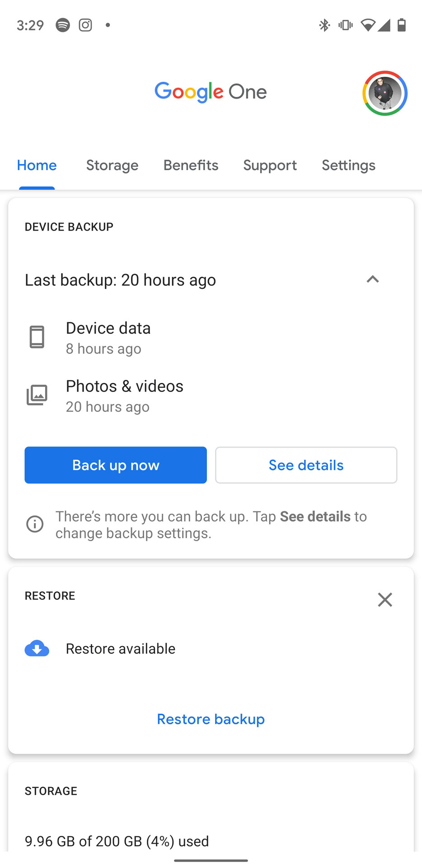Open the account profile picture

(385, 93)
